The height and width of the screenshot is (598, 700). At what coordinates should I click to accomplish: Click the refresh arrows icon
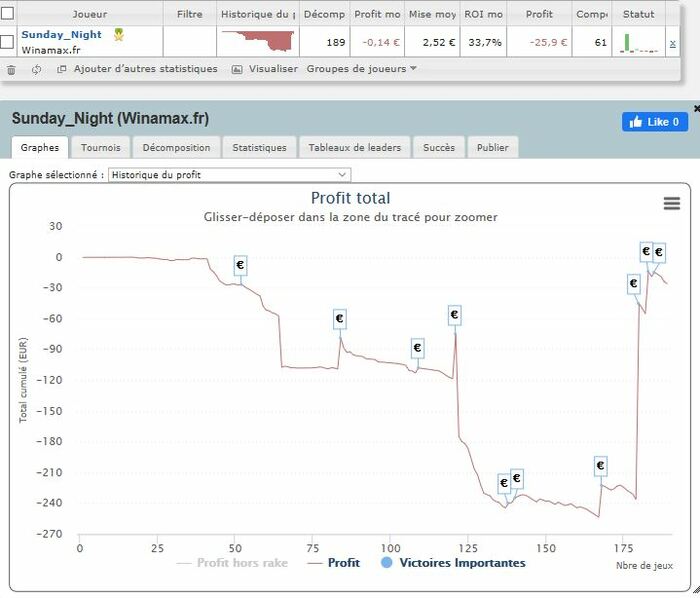[36, 69]
